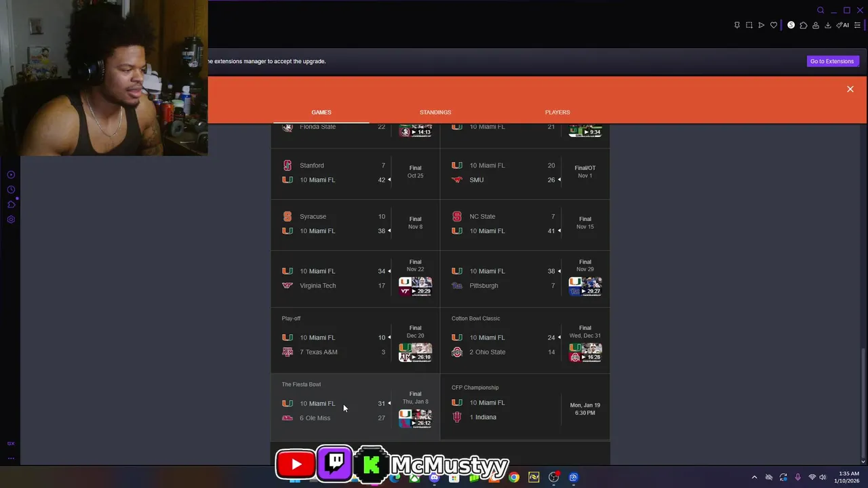Click the Florida State team name
868x488 pixels.
pyautogui.click(x=317, y=127)
